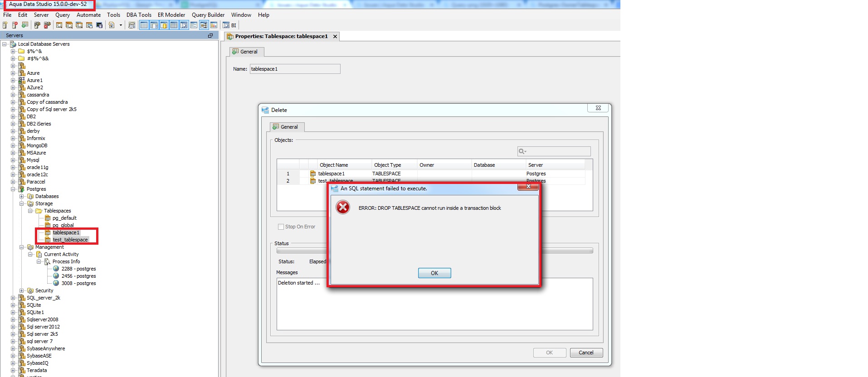
Task: Collapse the Current Activity node
Action: coord(30,254)
